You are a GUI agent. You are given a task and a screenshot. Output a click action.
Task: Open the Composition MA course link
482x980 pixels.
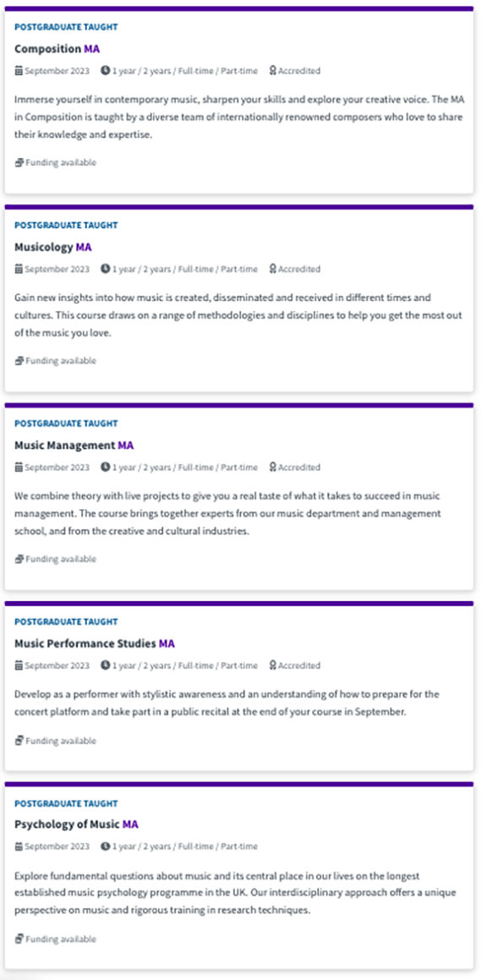tap(57, 49)
